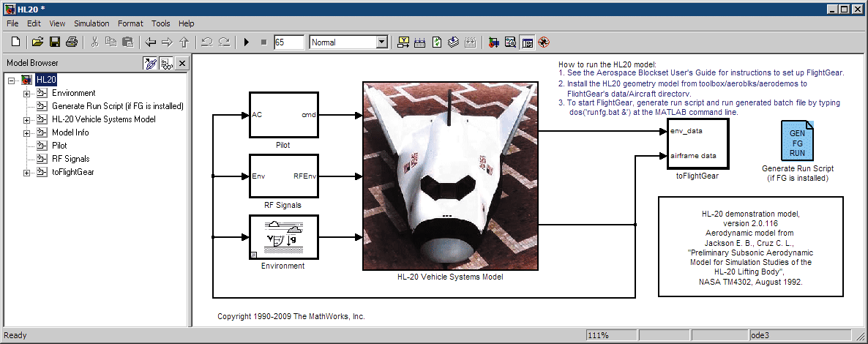Toggle show library links in Model Browser
The image size is (868, 344).
[x=150, y=64]
